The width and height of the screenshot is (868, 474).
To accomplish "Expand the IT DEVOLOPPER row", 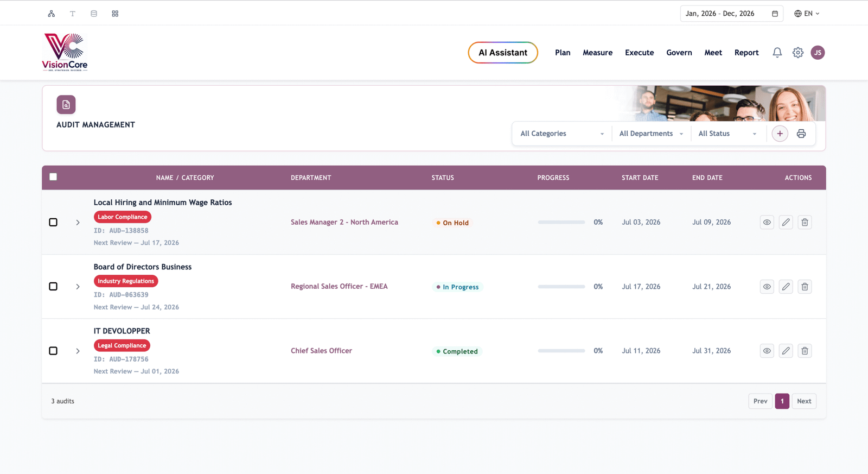I will point(78,351).
